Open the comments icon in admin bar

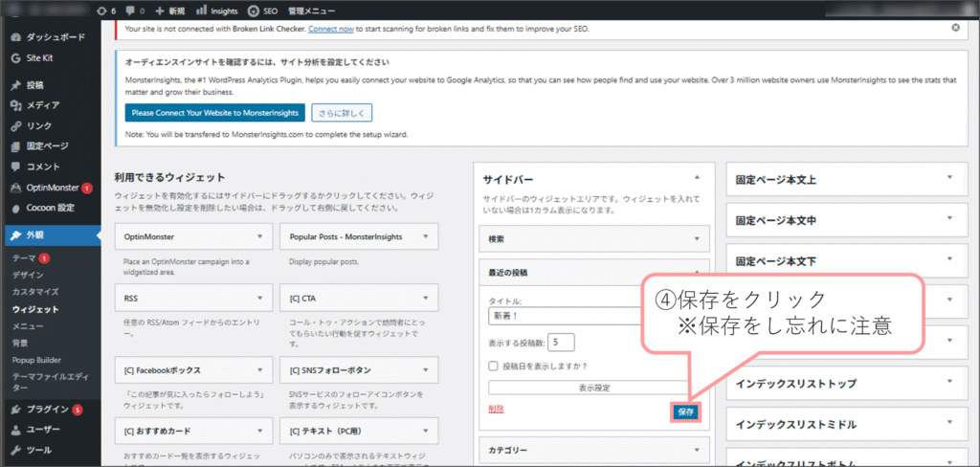[x=130, y=11]
